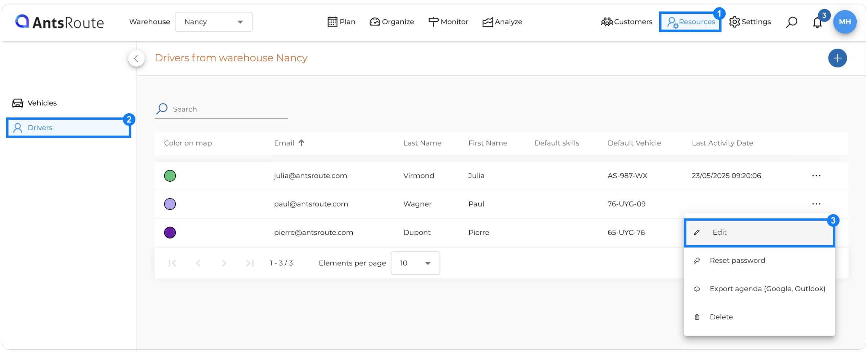
Task: Open the Warehouse dropdown showing Nancy
Action: [214, 22]
